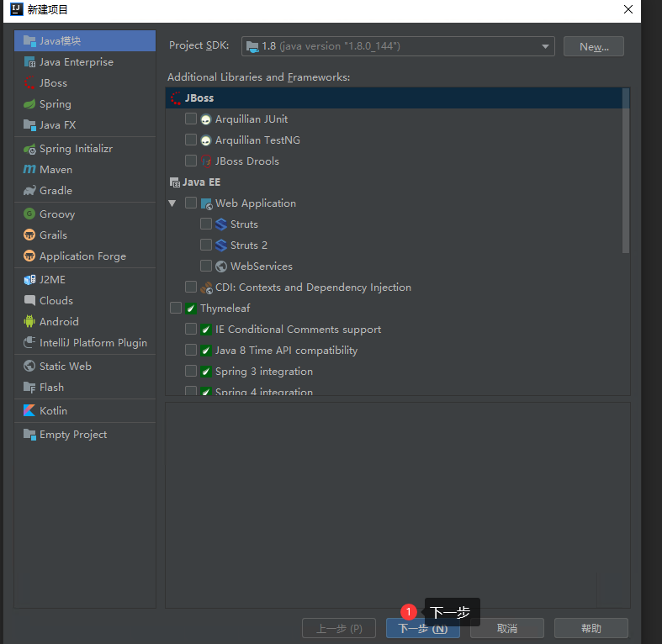Collapse the Web Application tree node arrow

point(172,203)
